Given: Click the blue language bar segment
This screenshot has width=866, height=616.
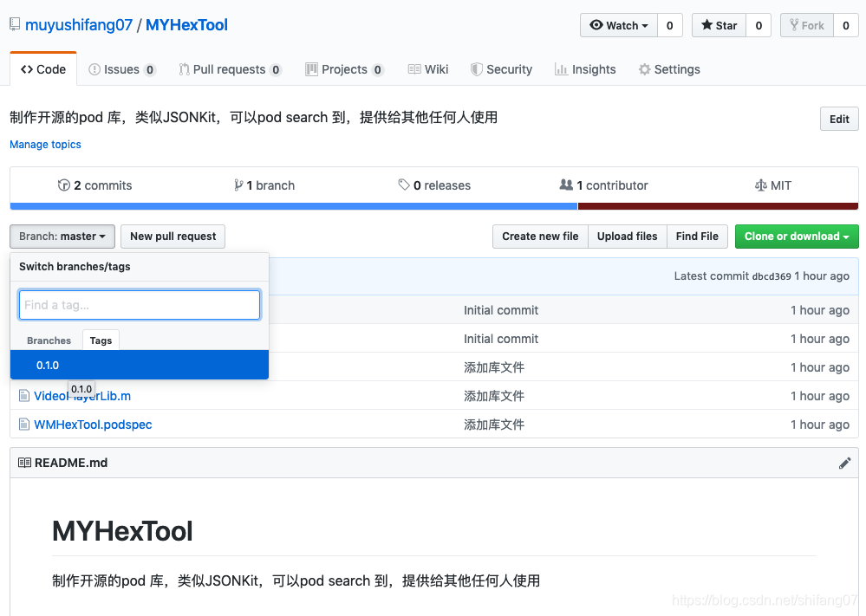Looking at the screenshot, I should pos(294,206).
